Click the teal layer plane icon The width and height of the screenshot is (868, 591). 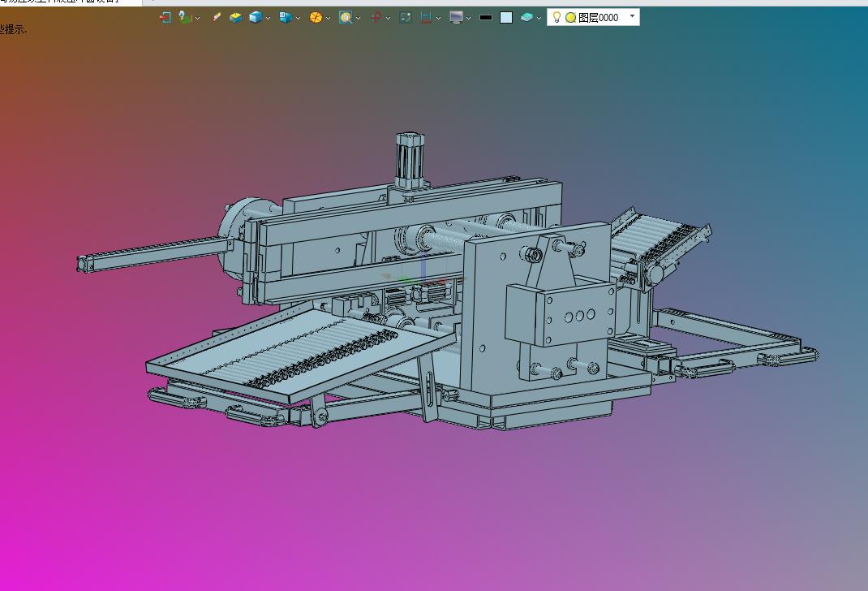point(526,18)
